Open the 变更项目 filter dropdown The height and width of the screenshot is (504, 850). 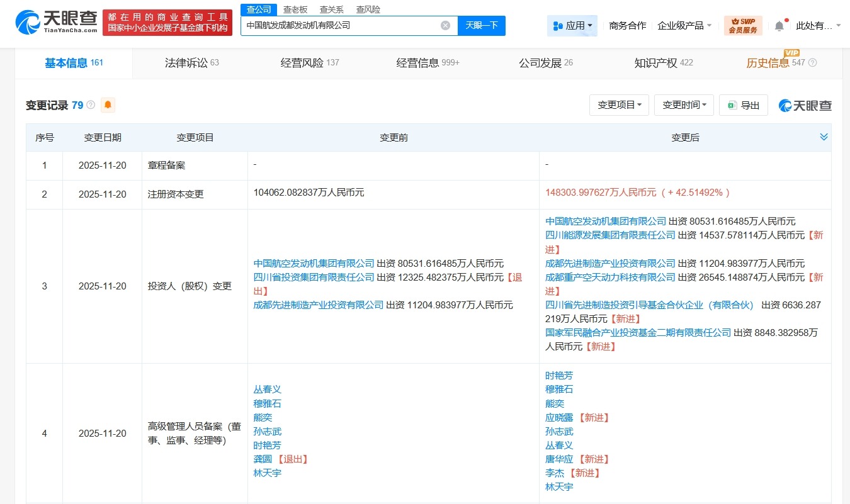point(619,105)
